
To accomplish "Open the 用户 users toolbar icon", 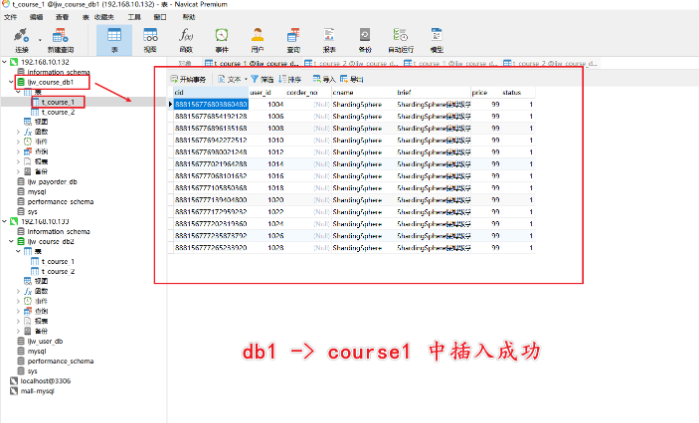I will tap(257, 40).
